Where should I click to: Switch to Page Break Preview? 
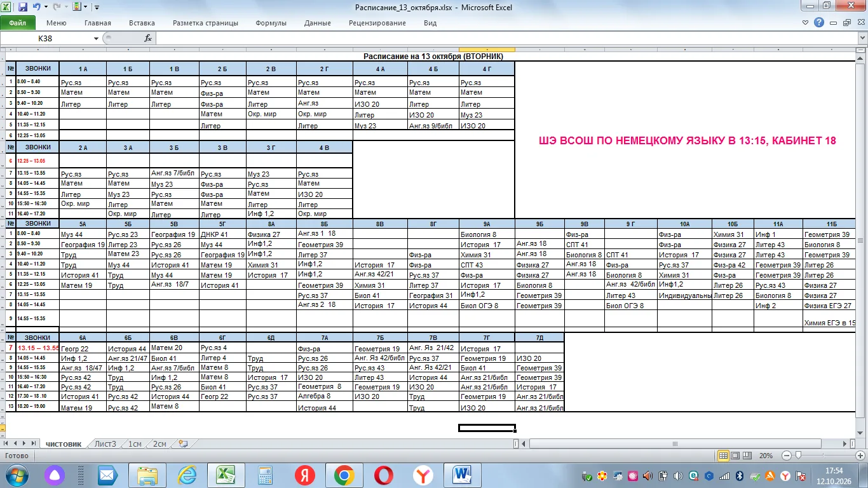(749, 456)
